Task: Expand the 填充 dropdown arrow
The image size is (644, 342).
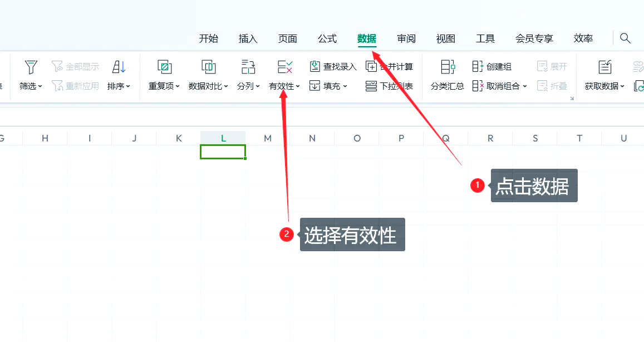Action: click(345, 86)
